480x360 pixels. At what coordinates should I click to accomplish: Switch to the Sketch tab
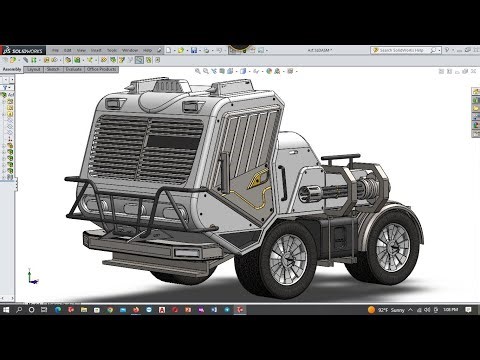tap(53, 69)
